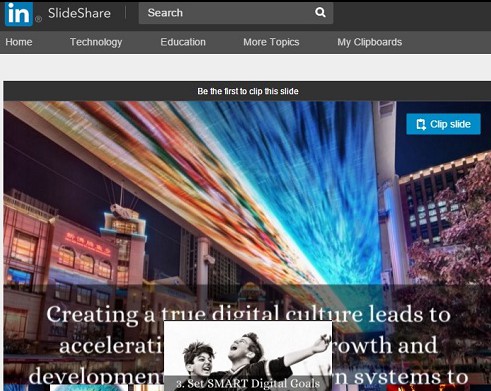Select the orange thumbnail in bottom strip
491x391 pixels.
click(148, 388)
